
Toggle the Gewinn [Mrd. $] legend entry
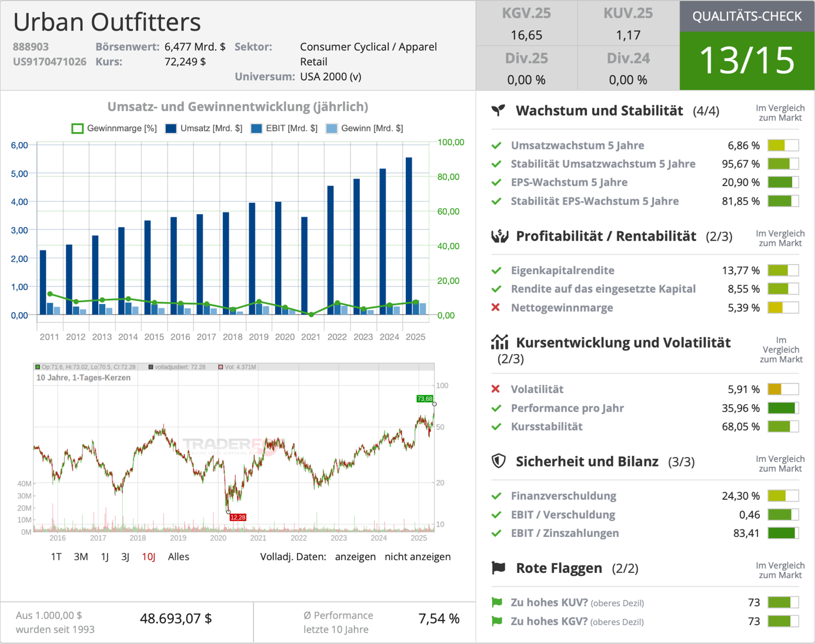[x=365, y=128]
